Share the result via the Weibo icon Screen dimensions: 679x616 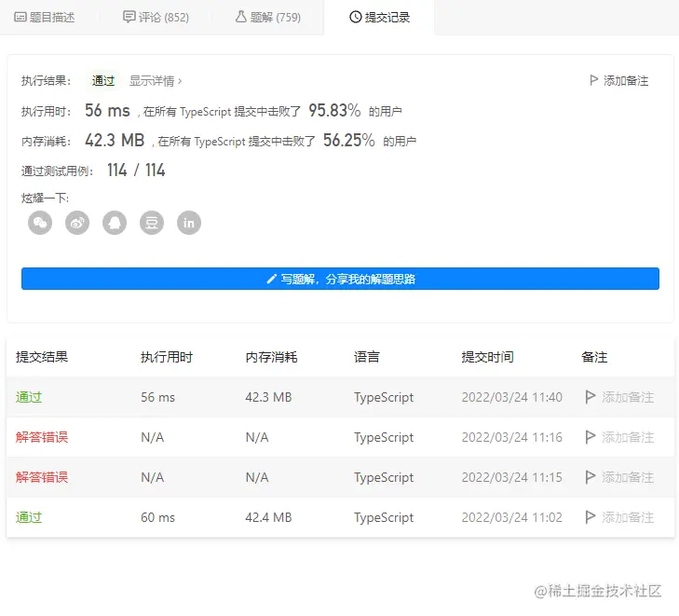(x=77, y=223)
